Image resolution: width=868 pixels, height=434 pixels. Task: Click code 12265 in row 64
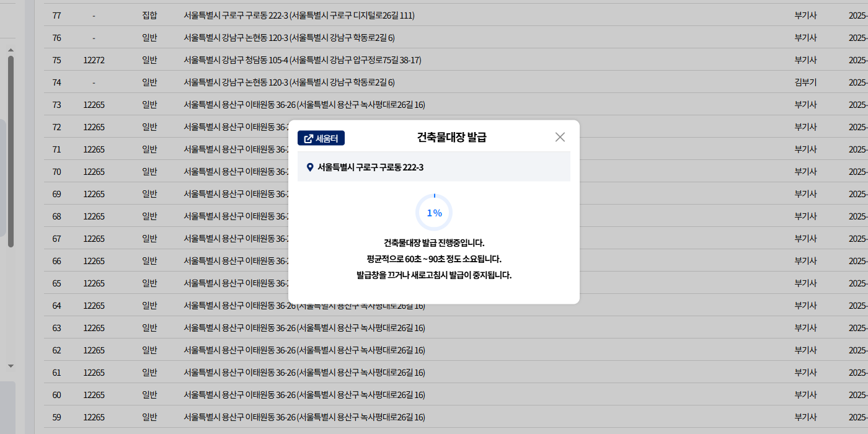click(94, 306)
